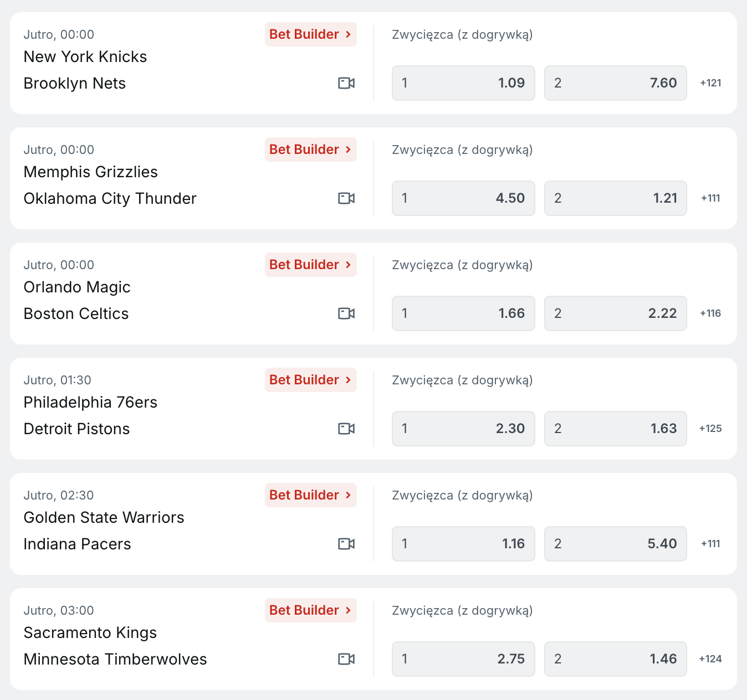
Task: Open Golden State Warriors match page
Action: 104,517
